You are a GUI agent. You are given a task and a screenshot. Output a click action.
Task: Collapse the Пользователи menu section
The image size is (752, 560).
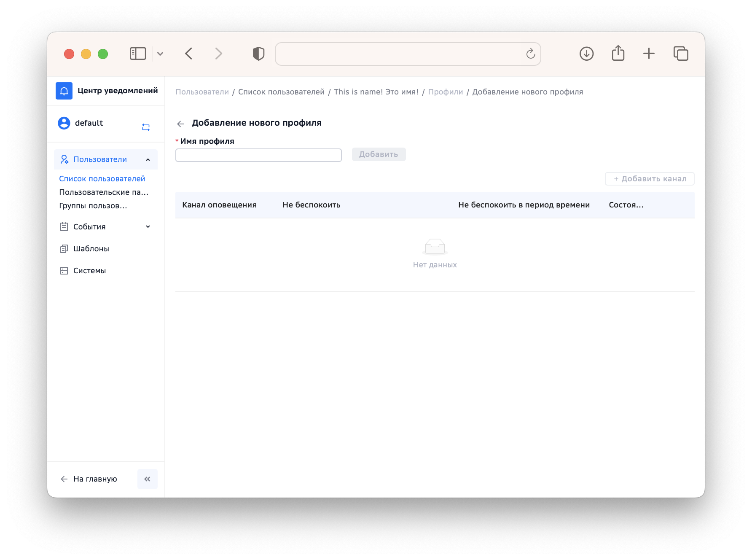(x=148, y=160)
